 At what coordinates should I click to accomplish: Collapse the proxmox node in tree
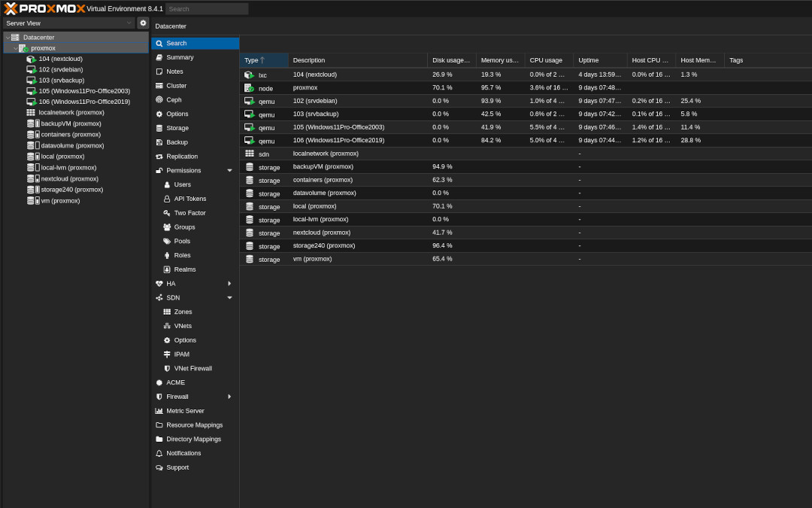tap(16, 48)
